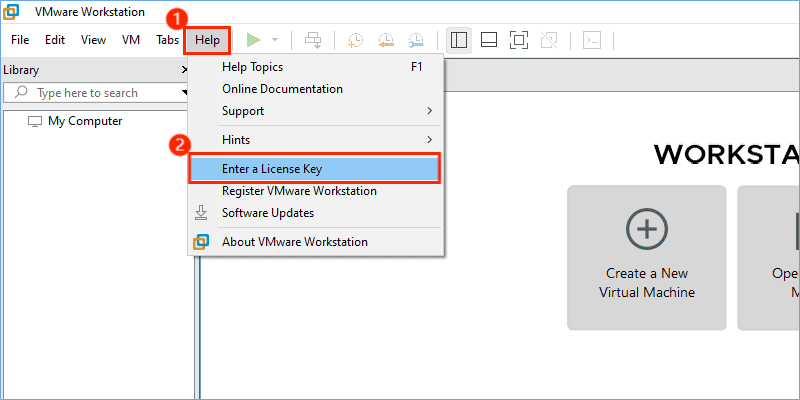Open the snapshot manager wrench icon
This screenshot has width=800, height=400.
416,40
